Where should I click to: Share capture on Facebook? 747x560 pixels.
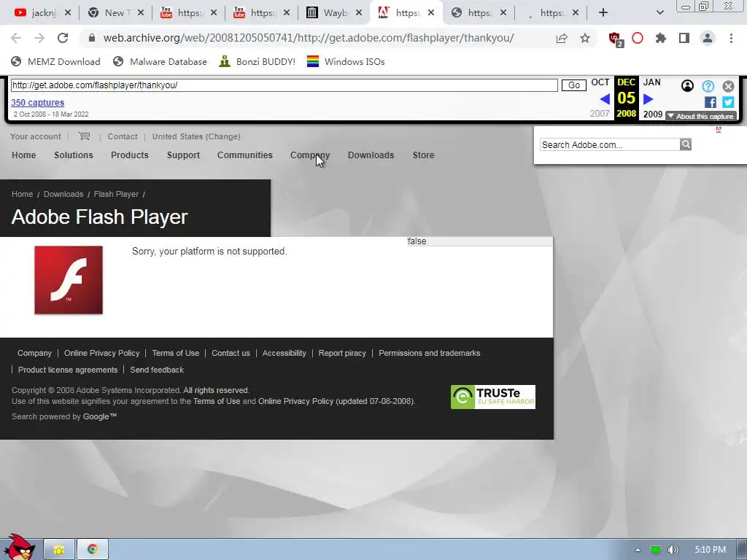pos(710,102)
